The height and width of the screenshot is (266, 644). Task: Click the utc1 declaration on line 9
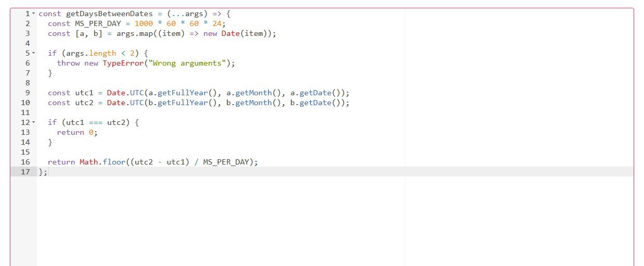84,93
